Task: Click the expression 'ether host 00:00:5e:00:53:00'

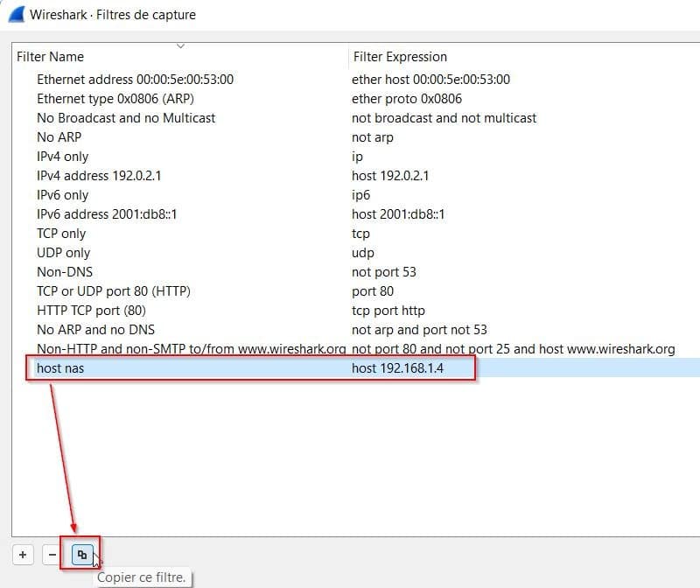Action: [x=430, y=80]
